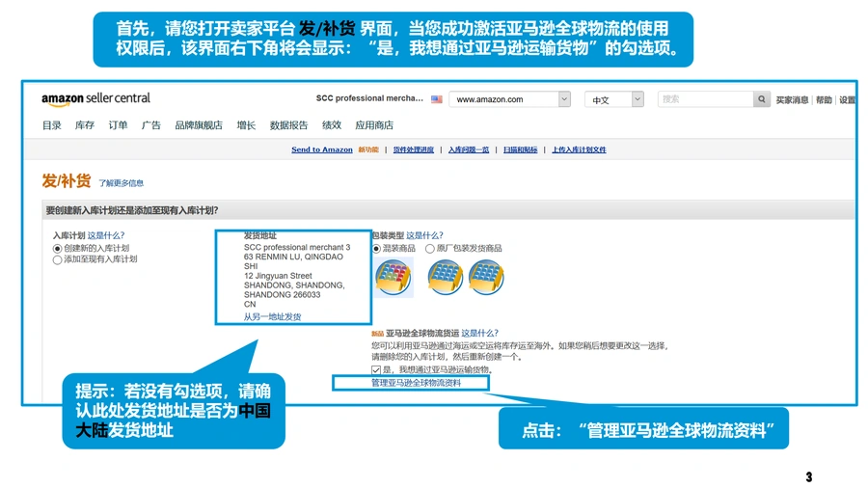Open the 扫描和贴标 link

click(x=521, y=149)
